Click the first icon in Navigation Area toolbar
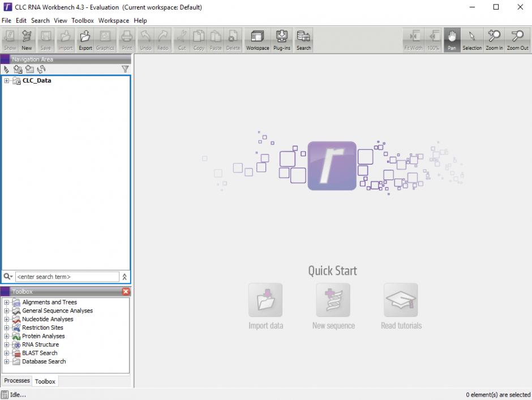The image size is (532, 400). pos(6,69)
